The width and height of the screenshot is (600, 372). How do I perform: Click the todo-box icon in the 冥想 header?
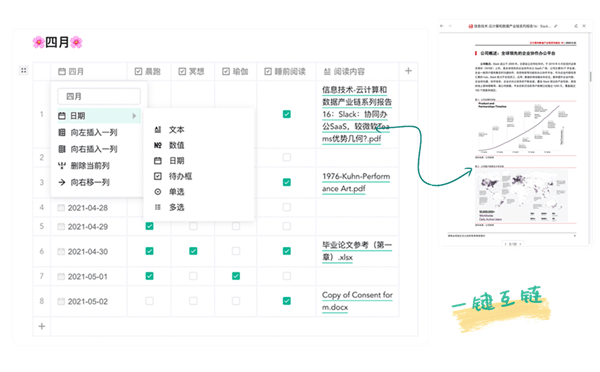tap(182, 71)
